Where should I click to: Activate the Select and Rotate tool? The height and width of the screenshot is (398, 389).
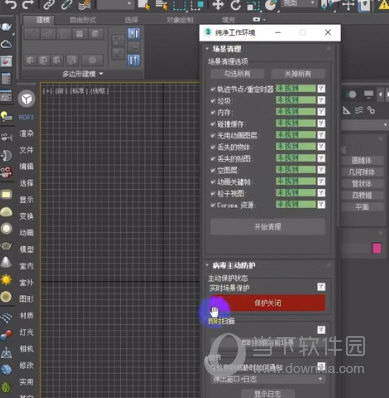click(236, 4)
